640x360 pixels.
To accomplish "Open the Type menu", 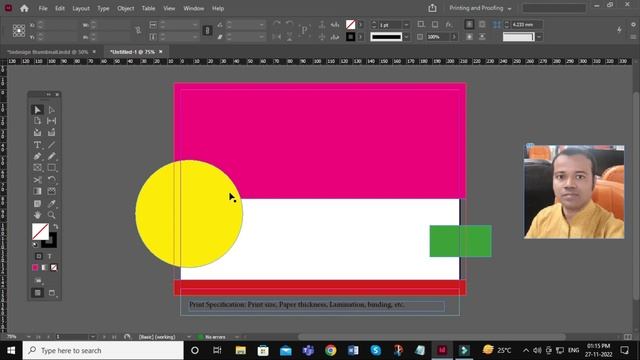I will 103,8.
